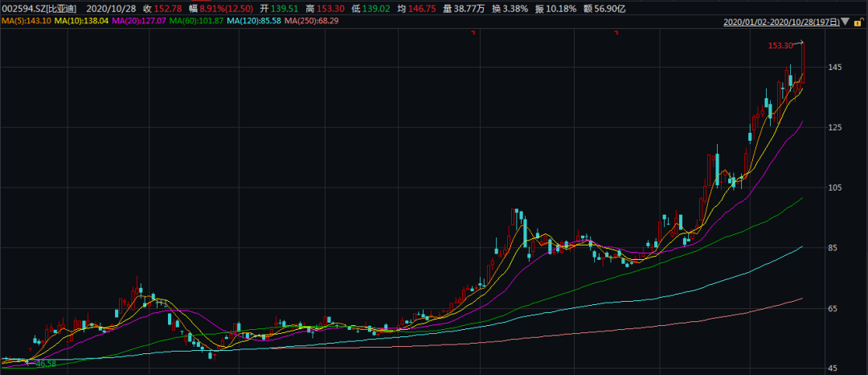Select the MA(120):85.58 indicator label
This screenshot has width=868, height=375.
254,20
